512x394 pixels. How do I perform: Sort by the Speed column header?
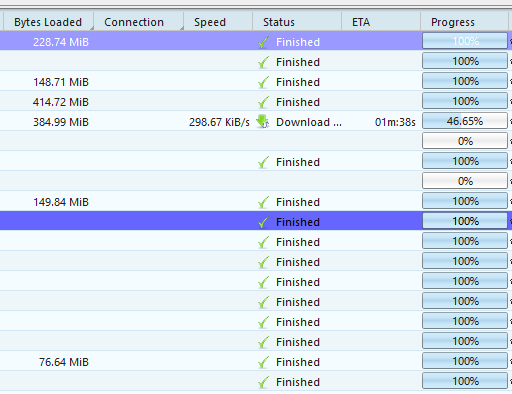tap(218, 22)
